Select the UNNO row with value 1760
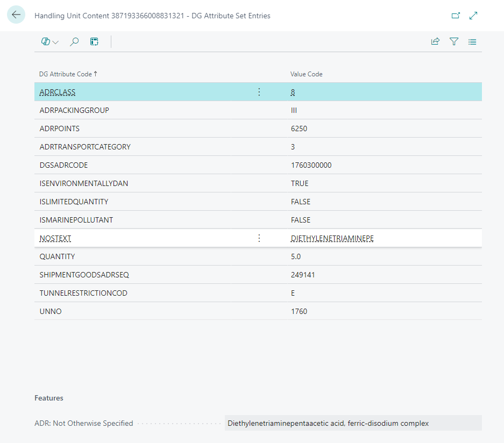504x443 pixels. point(258,311)
